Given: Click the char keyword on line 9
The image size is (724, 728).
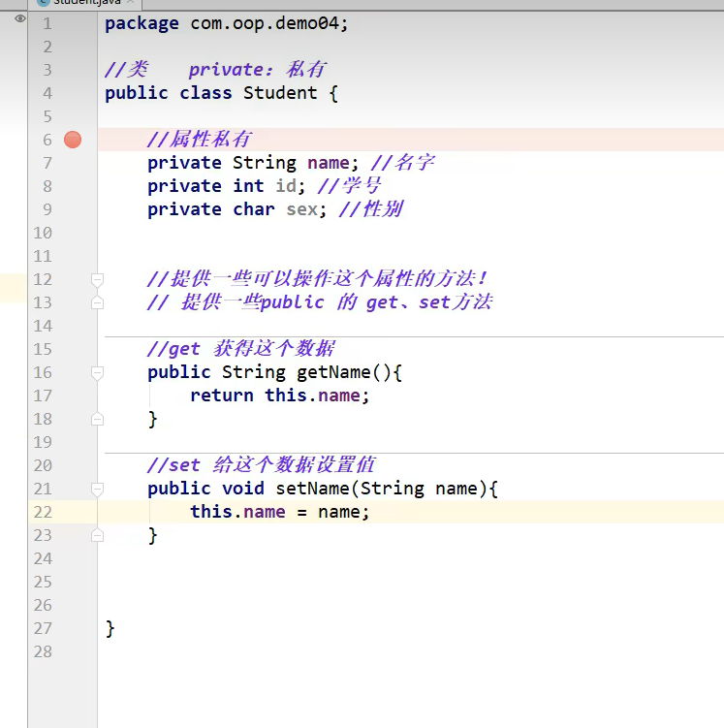Looking at the screenshot, I should [x=254, y=209].
